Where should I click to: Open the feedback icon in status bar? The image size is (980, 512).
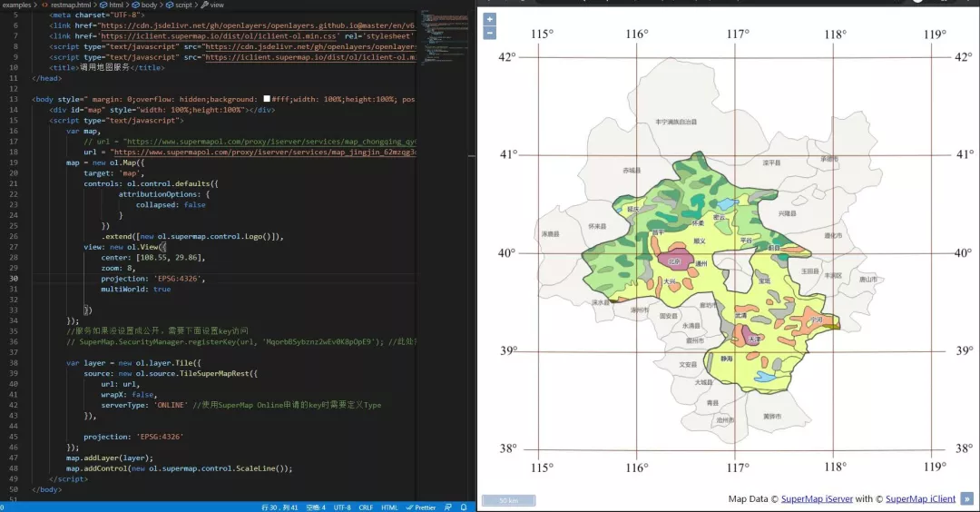[x=447, y=507]
